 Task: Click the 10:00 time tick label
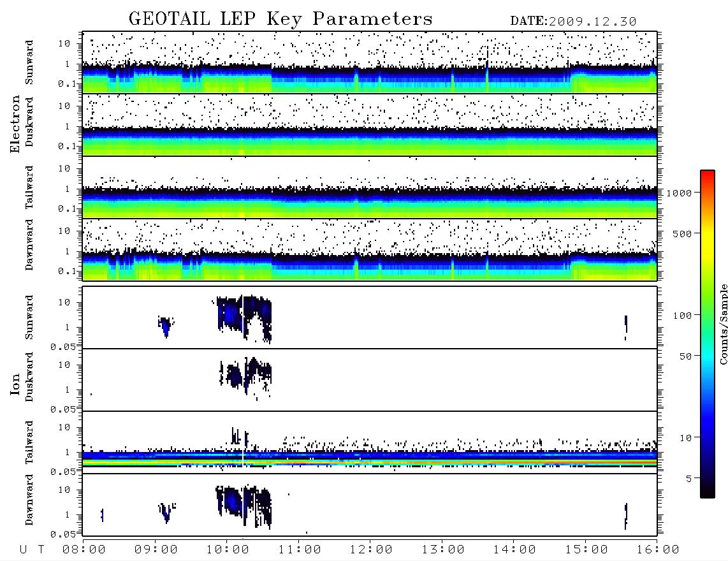click(228, 550)
